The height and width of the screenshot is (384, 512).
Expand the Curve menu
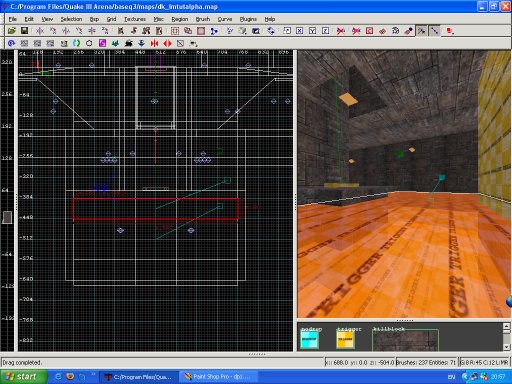coord(225,19)
